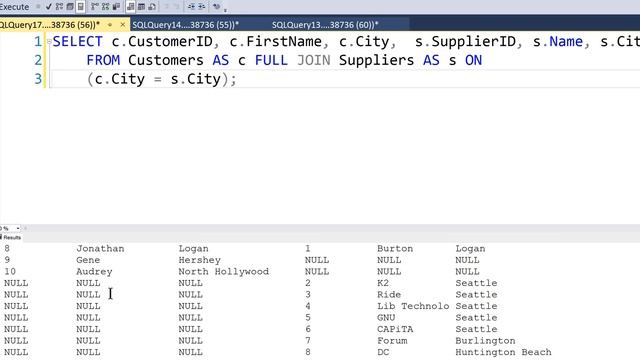Toggle IntelliSense Enabled icon
Viewport: 640px width, 360px height.
pyautogui.click(x=80, y=7)
